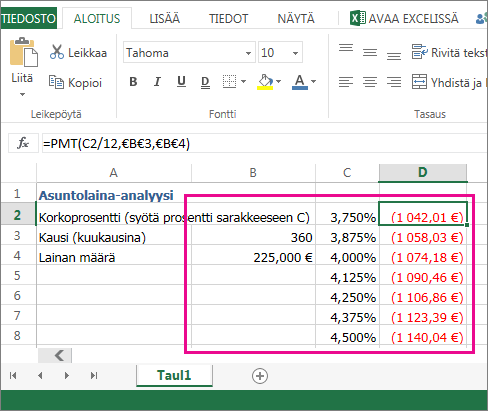Open the TIEDOSTO file tab
This screenshot has height=411, width=488.
28,19
